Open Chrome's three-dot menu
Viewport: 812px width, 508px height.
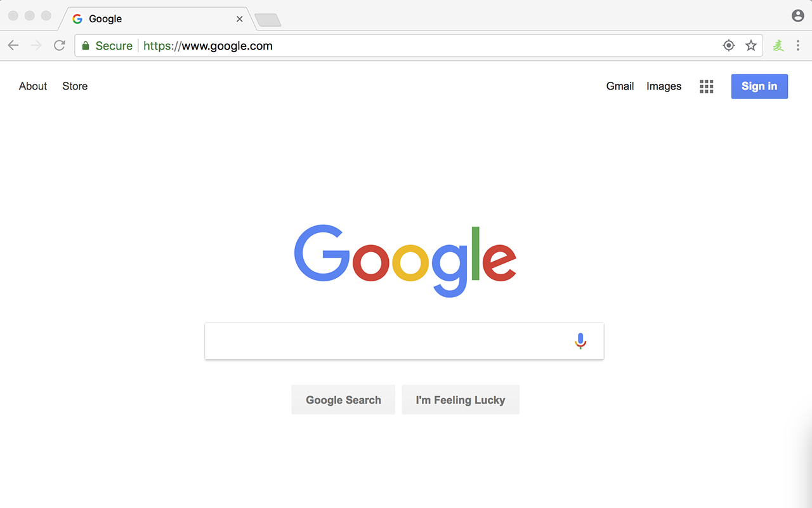[x=798, y=45]
